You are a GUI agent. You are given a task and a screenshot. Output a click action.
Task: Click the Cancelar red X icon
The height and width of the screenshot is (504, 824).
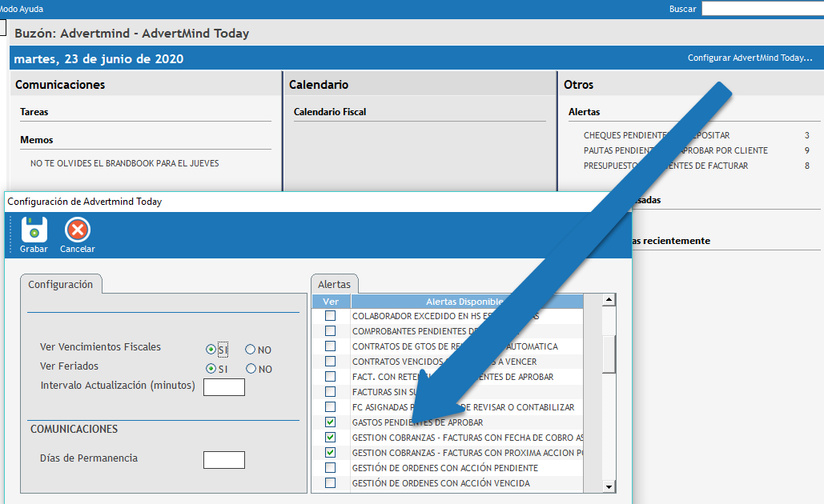(78, 230)
